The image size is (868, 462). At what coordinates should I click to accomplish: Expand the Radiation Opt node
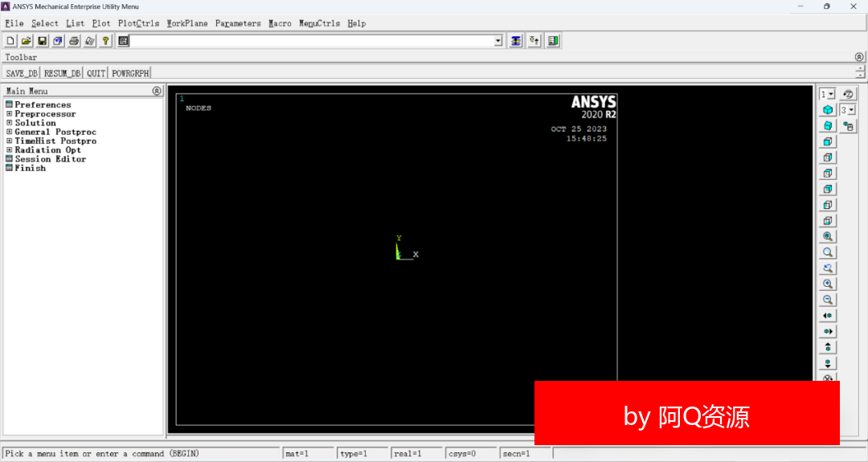point(9,150)
